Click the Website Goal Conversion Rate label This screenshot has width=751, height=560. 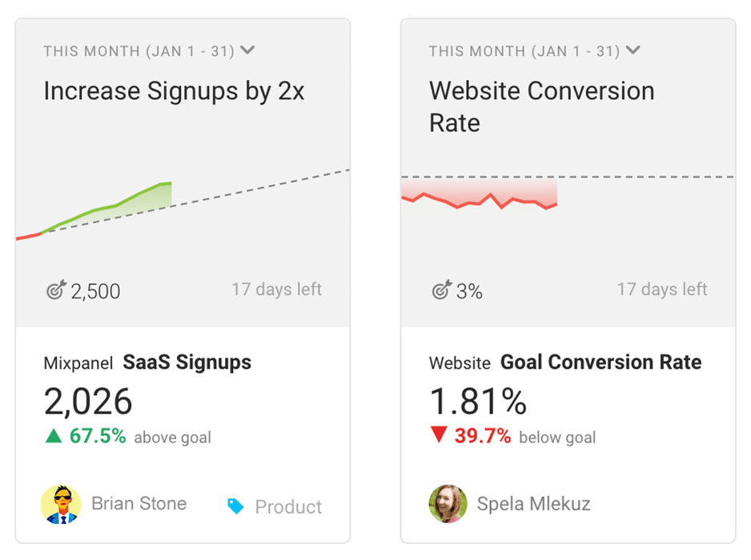pyautogui.click(x=565, y=362)
